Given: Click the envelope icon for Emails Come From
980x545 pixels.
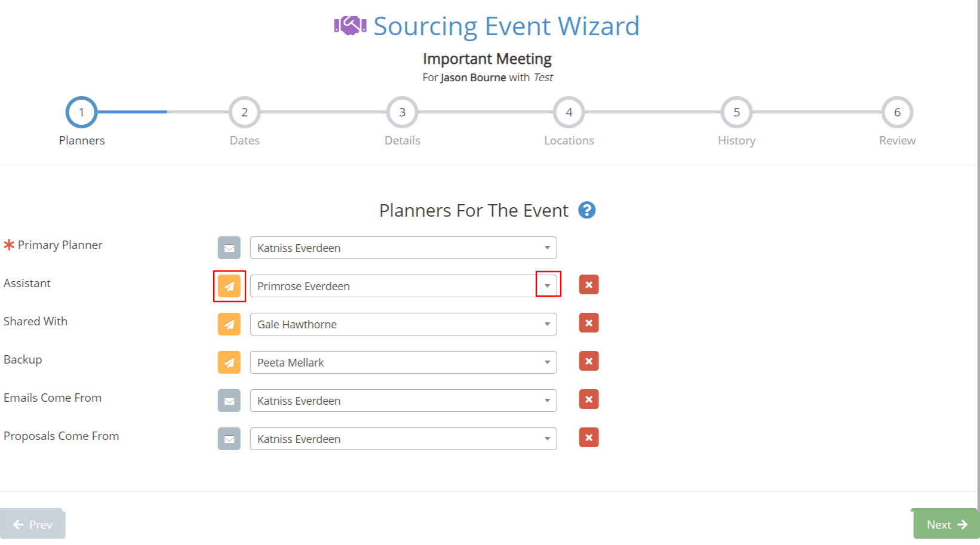Looking at the screenshot, I should [x=229, y=400].
